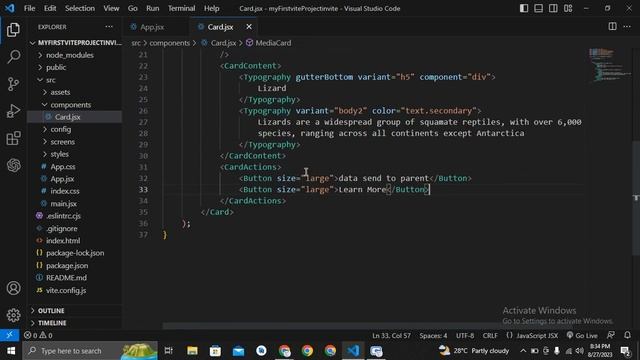Open the Run menu
Screen dimensions: 640x360
[153, 8]
